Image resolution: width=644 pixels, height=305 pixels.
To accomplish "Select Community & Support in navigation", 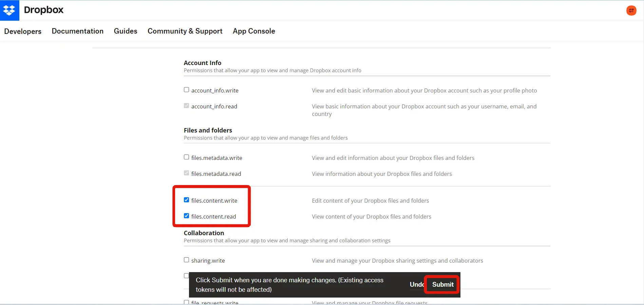I will tap(185, 31).
